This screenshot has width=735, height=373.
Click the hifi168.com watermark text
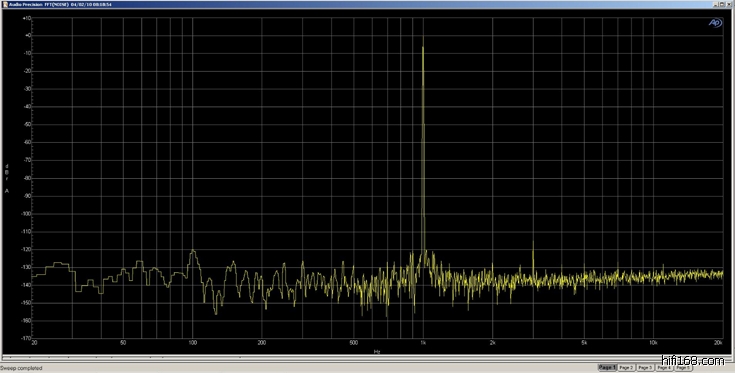693,361
